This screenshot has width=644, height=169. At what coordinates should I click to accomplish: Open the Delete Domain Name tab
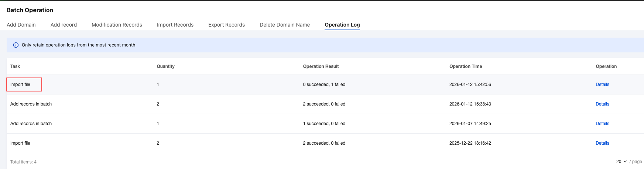285,25
